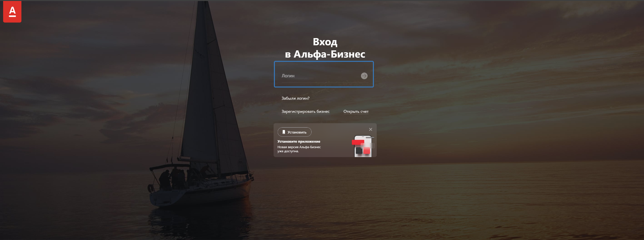
Task: Click the Вход в Альфа-Бизнес heading
Action: tap(325, 48)
